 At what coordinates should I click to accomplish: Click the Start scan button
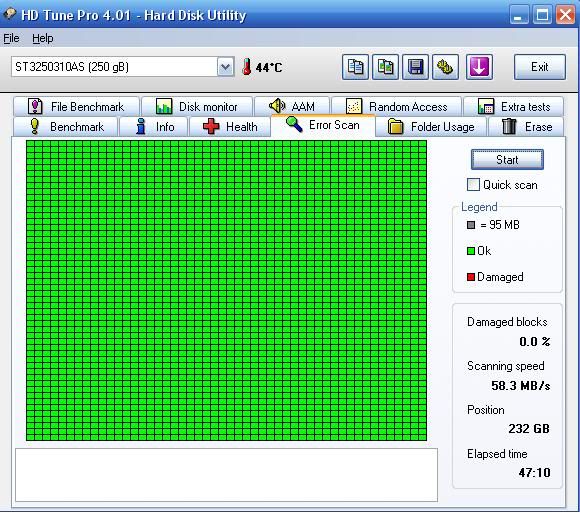pyautogui.click(x=507, y=159)
